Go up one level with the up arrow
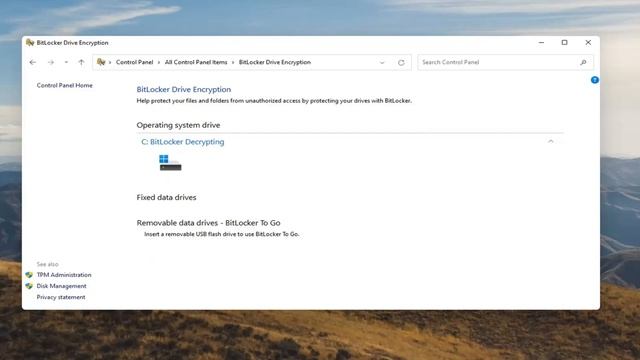This screenshot has width=640, height=360. click(81, 62)
